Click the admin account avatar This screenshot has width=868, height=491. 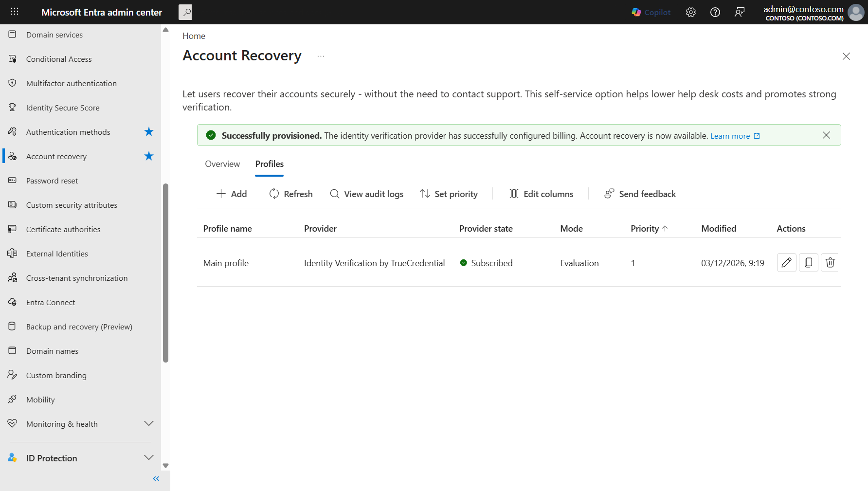(x=856, y=12)
